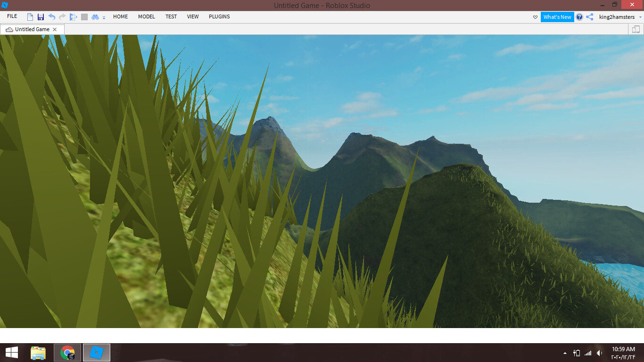Restore down the Roblox Studio window

click(x=615, y=5)
